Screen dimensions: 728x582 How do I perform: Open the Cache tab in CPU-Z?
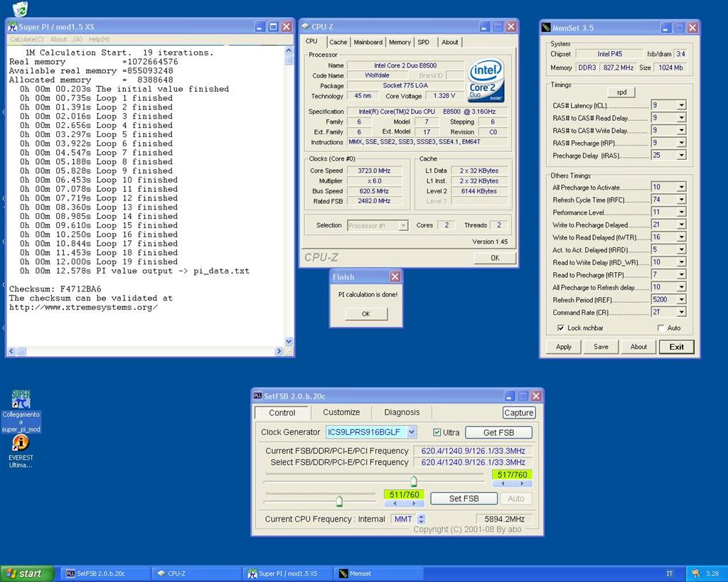point(338,42)
